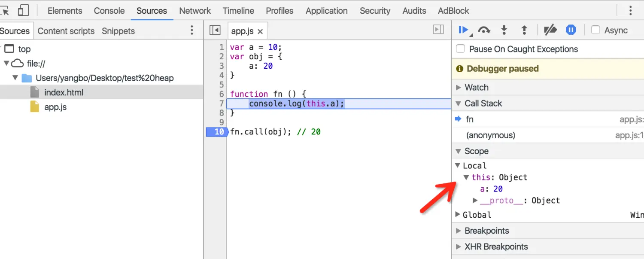Select index.html in file tree
Screen dimensions: 644x259
coord(101,92)
